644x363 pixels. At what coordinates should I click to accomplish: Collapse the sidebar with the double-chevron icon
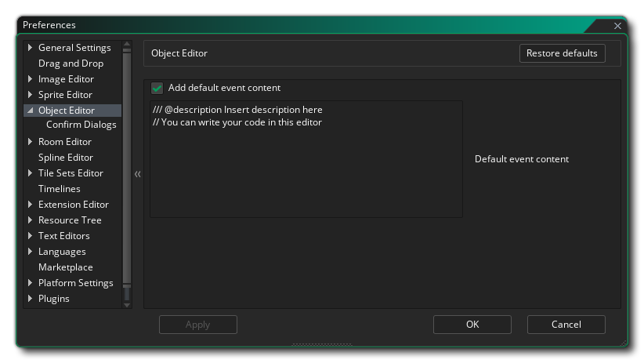(137, 174)
